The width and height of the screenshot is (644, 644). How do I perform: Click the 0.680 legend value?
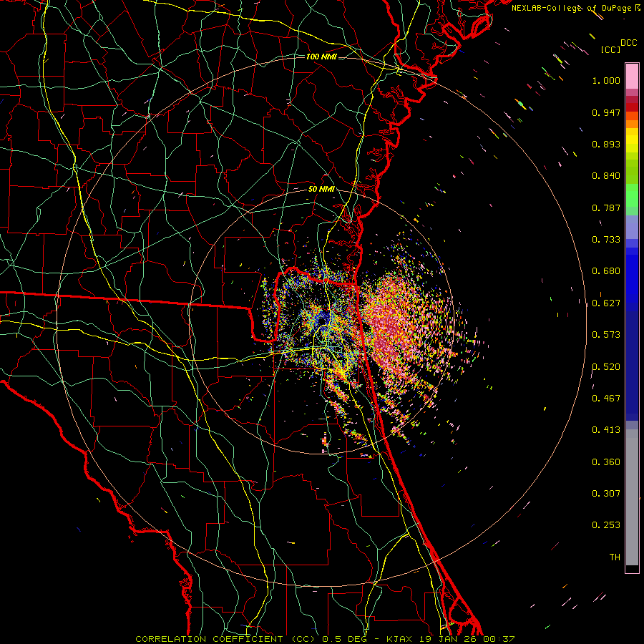coord(606,271)
